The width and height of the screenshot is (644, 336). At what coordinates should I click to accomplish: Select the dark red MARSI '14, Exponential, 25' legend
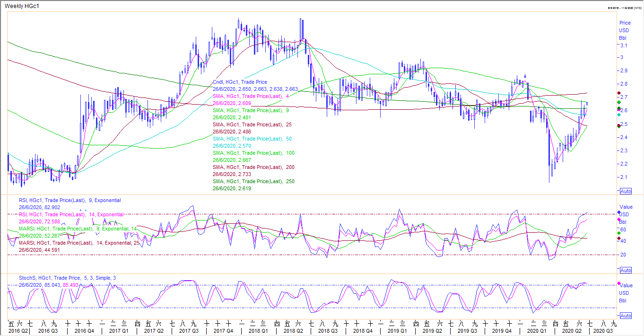coord(79,243)
